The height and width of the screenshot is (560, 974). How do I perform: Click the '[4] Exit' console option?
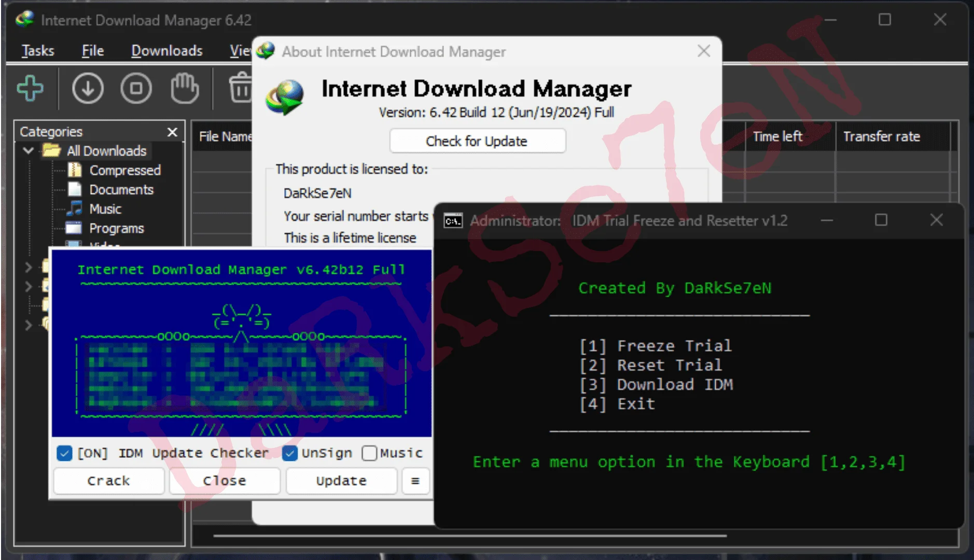tap(617, 403)
